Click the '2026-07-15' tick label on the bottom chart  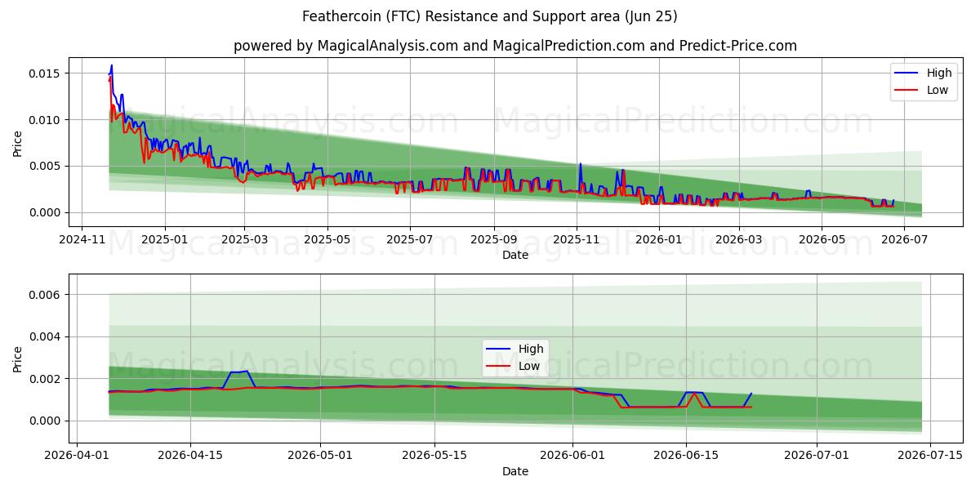929,457
